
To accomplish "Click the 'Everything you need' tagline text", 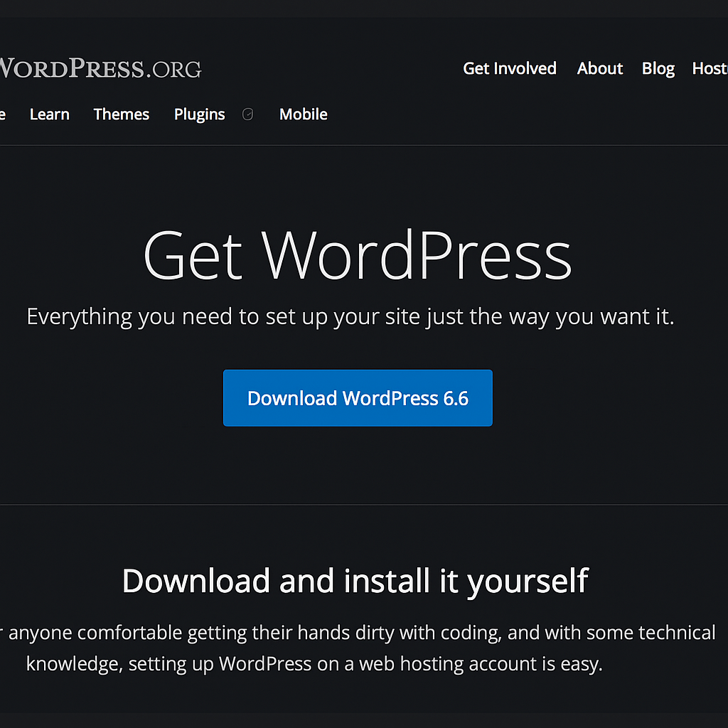I will tap(350, 316).
